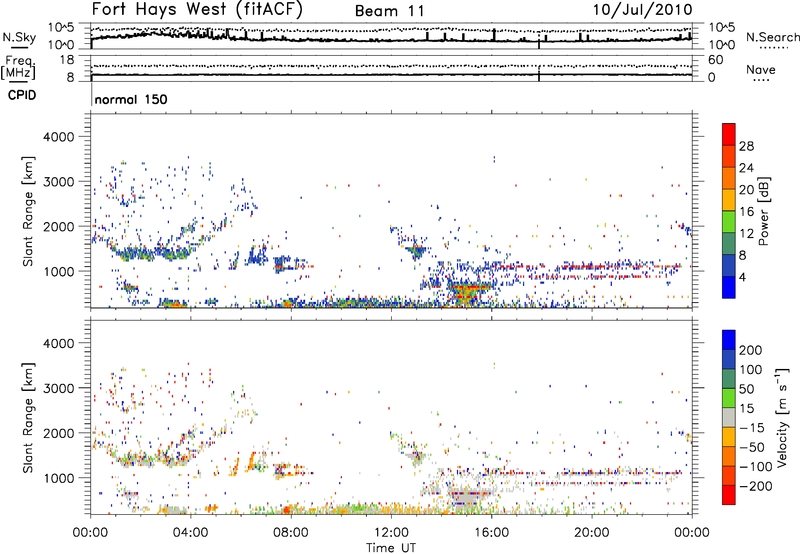Pick the top blue segment of the velocity color bar
Screen dimensions: 800x554
[x=729, y=340]
